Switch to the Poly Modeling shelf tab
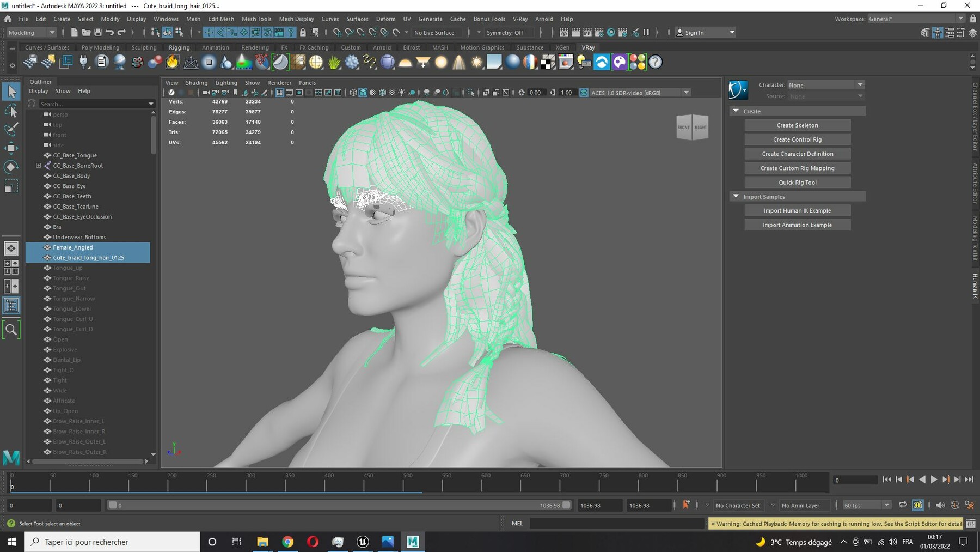 [x=100, y=47]
